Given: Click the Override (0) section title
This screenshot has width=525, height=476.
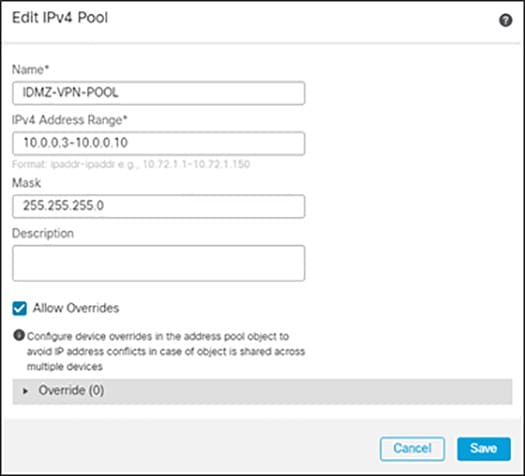Looking at the screenshot, I should click(71, 390).
